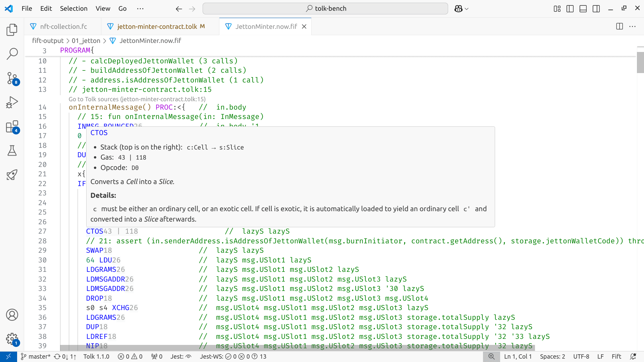Click onInternalMessage() on line 14
Screen dimensions: 644x362
(110, 107)
